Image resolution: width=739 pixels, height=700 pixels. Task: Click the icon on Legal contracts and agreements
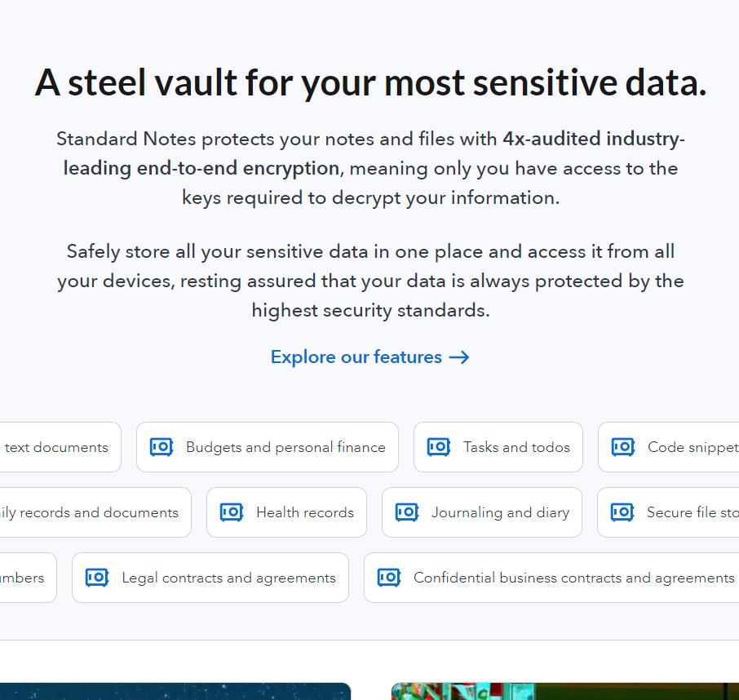tap(96, 577)
